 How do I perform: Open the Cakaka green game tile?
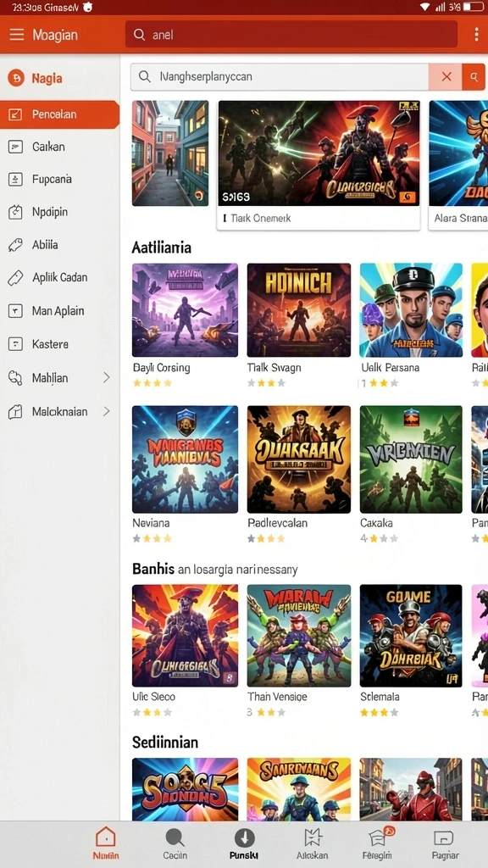[x=411, y=459]
